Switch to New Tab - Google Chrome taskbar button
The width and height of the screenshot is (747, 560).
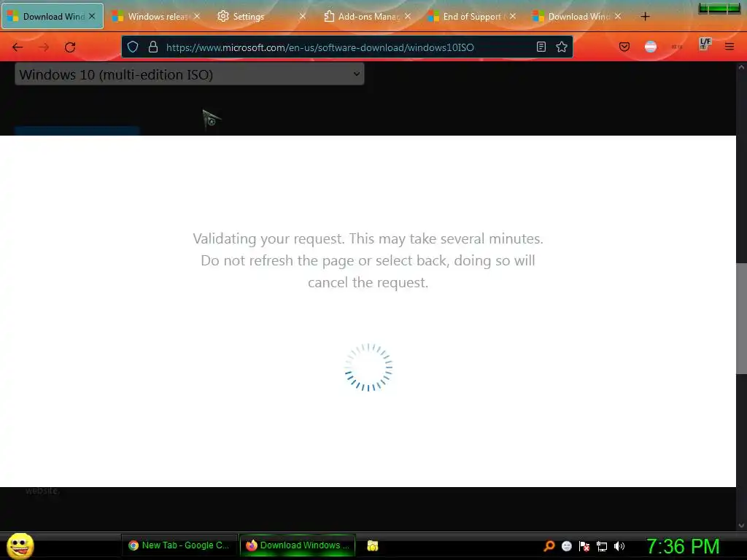[179, 545]
